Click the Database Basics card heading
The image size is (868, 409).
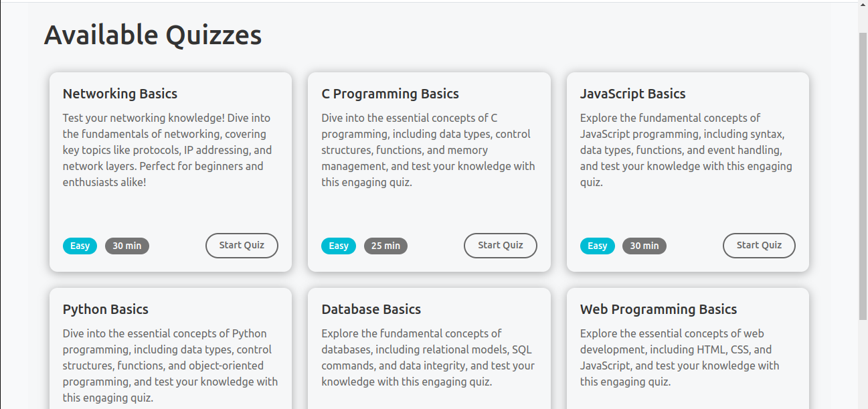point(371,309)
